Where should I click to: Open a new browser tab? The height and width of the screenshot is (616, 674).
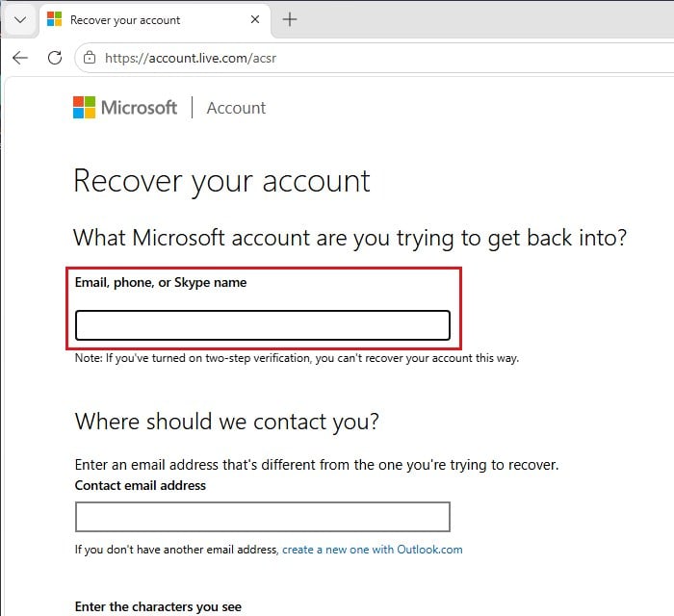point(290,19)
